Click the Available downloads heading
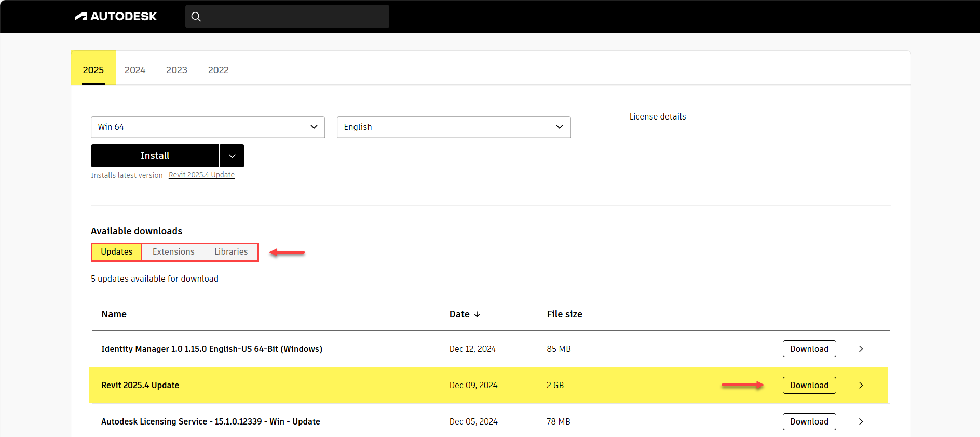The height and width of the screenshot is (437, 980). click(137, 231)
